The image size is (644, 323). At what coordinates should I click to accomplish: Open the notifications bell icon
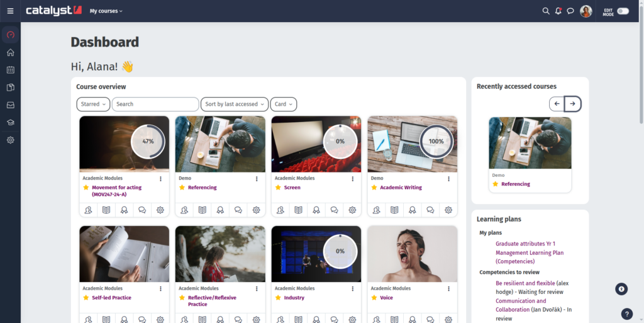pyautogui.click(x=558, y=11)
